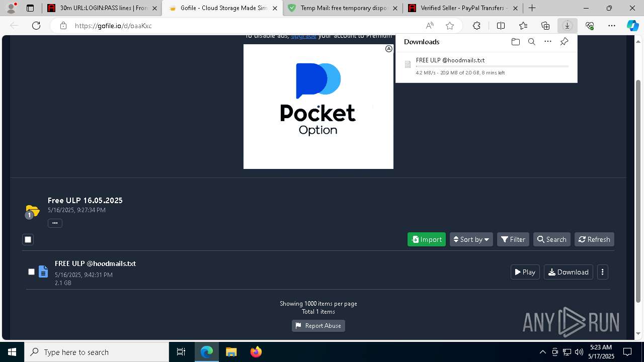View site information lock icon

(63, 26)
